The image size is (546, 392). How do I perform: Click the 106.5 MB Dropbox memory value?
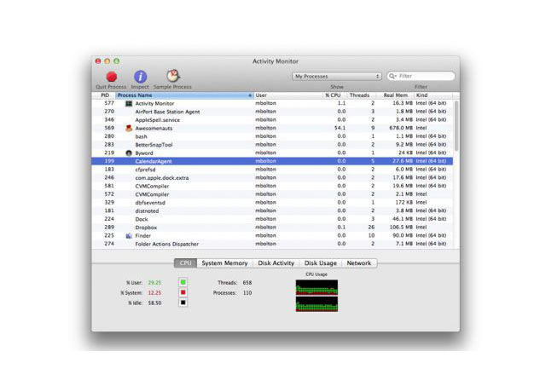click(401, 228)
